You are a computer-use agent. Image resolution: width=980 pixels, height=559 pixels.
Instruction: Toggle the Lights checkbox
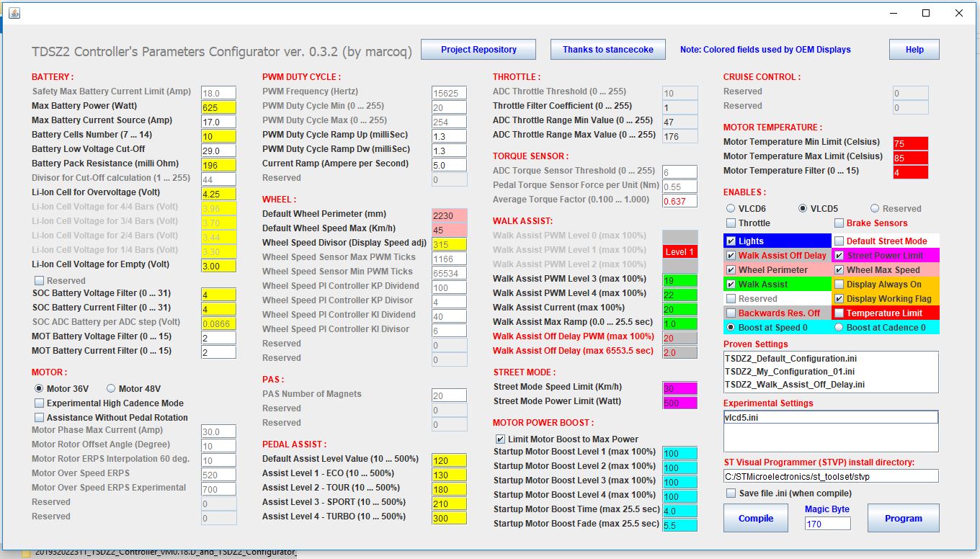coord(731,241)
